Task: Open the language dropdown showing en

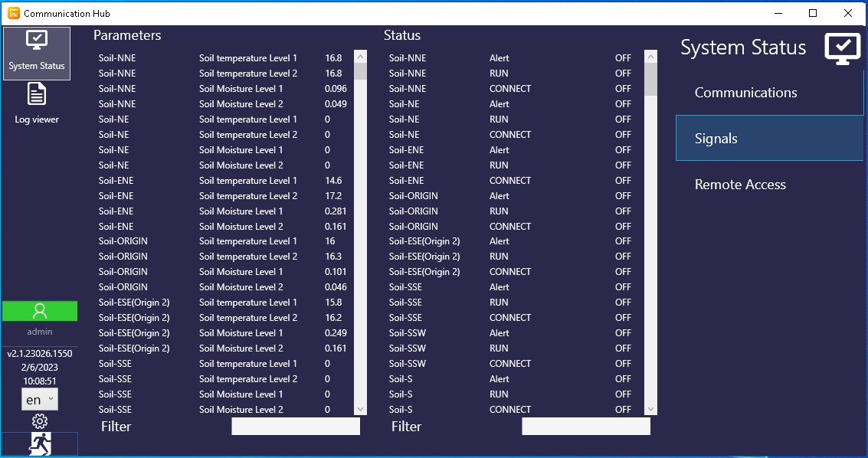Action: [40, 399]
